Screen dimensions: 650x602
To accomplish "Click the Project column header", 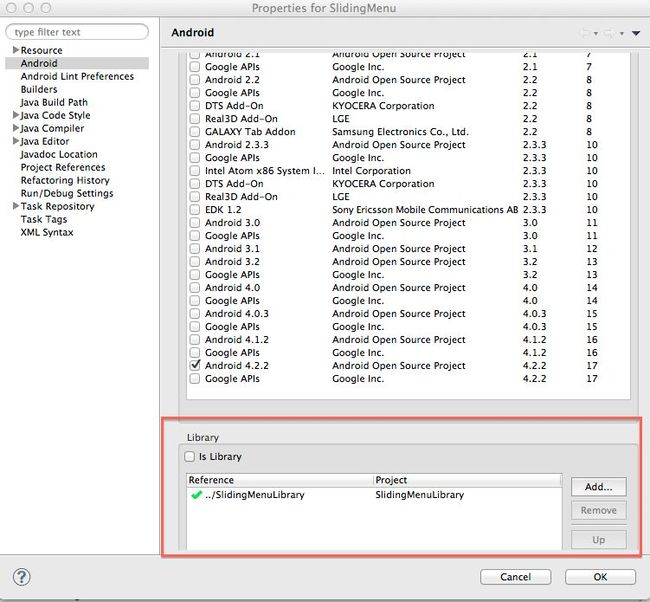I will coord(467,480).
